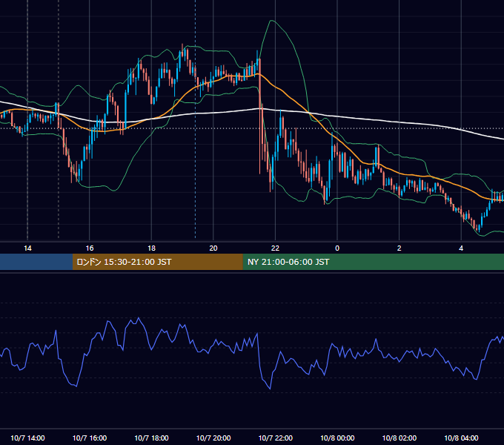Click the 16 hour axis label
This screenshot has width=504, height=445.
(x=90, y=248)
